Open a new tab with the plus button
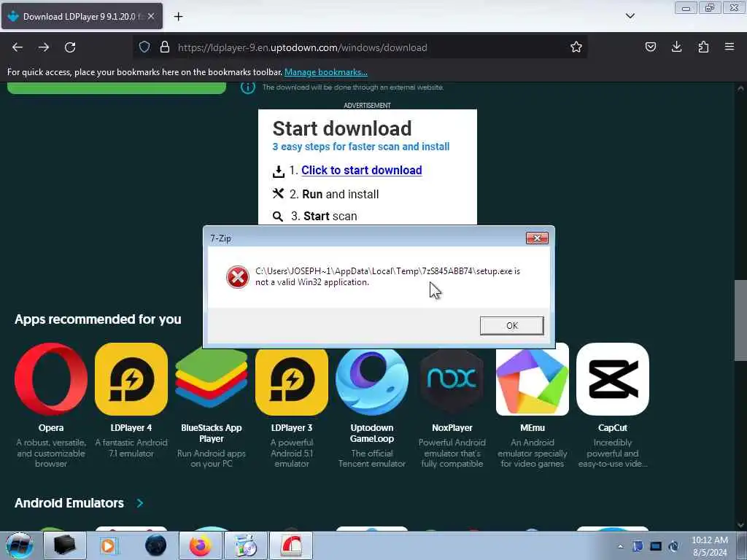The image size is (747, 560). coord(178,17)
